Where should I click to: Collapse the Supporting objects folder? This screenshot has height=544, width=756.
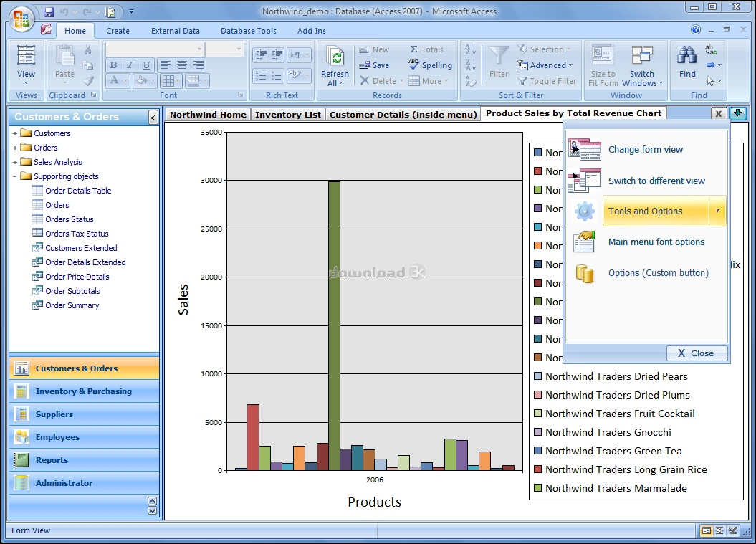point(15,176)
